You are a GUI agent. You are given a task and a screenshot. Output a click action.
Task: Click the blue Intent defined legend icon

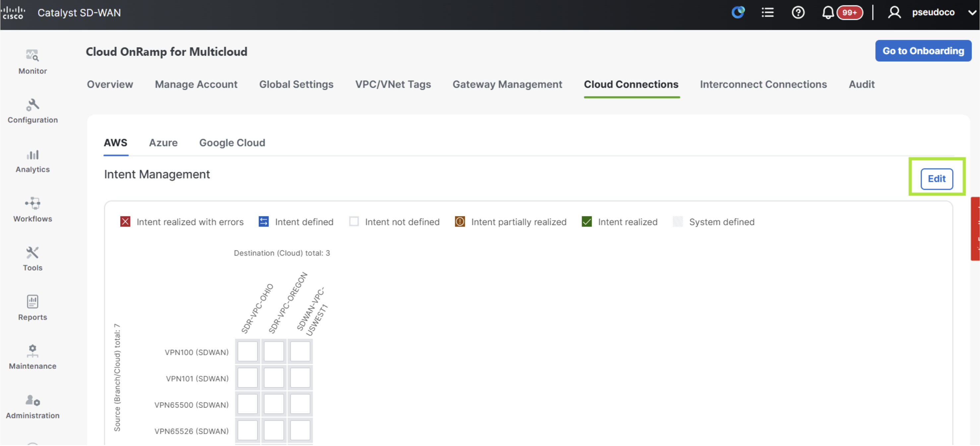coord(263,222)
